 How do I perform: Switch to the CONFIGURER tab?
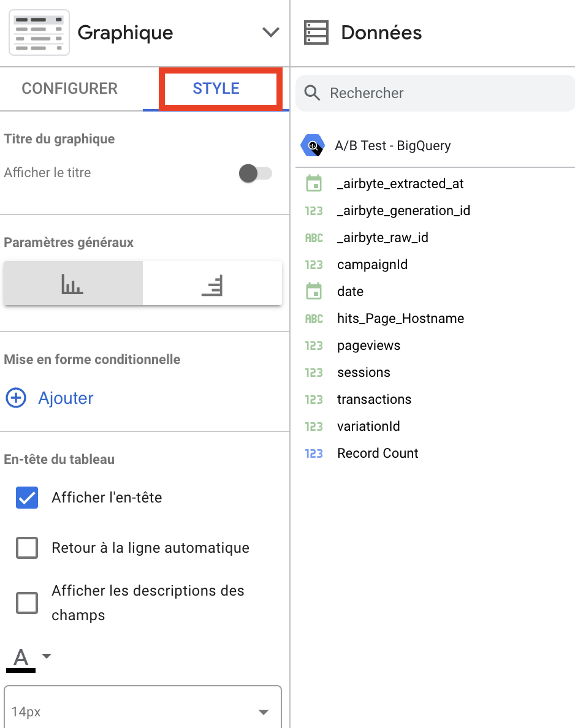pyautogui.click(x=70, y=88)
